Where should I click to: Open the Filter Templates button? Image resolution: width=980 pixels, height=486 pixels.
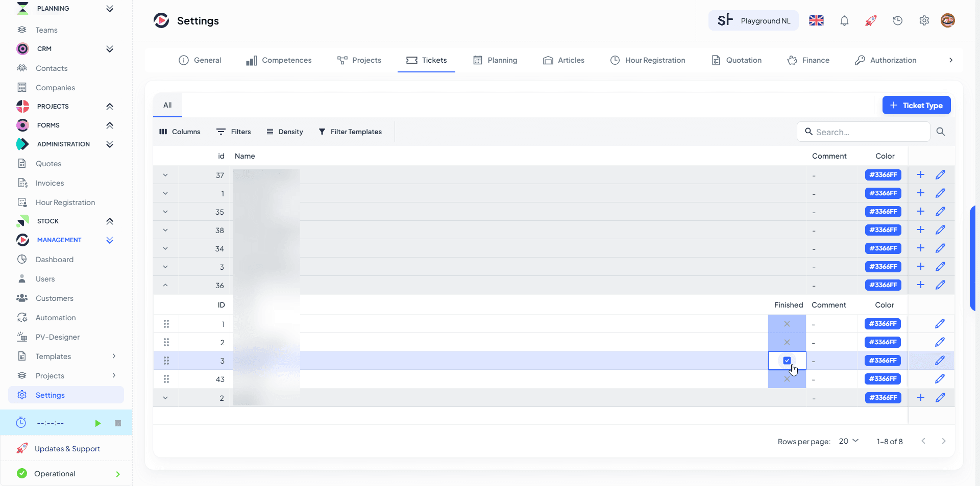tap(350, 132)
